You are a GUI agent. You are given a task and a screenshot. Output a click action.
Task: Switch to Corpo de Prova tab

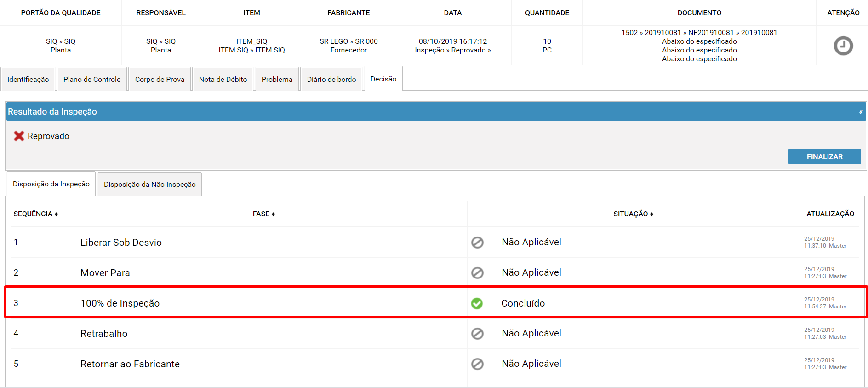click(160, 79)
